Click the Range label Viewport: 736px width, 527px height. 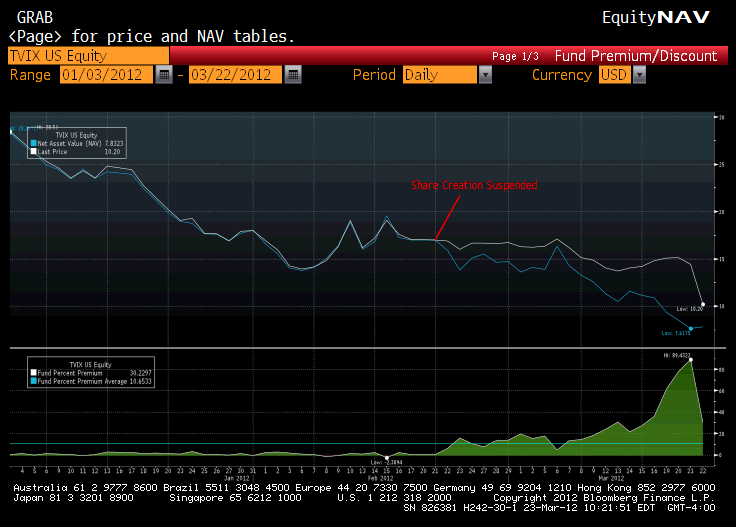pyautogui.click(x=31, y=75)
